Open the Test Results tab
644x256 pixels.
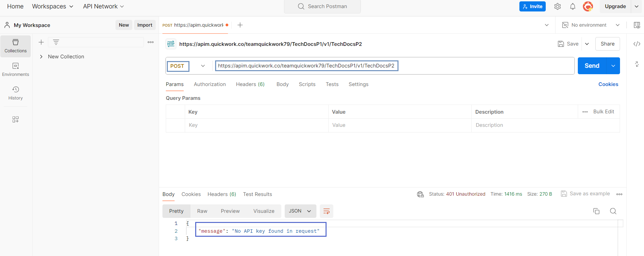[257, 194]
